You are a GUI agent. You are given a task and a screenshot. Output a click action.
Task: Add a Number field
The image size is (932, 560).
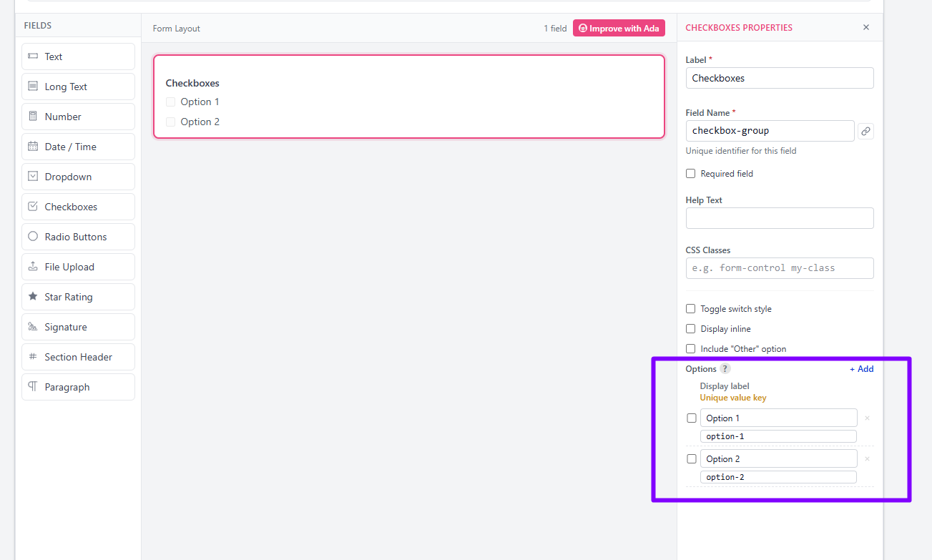[x=78, y=117]
